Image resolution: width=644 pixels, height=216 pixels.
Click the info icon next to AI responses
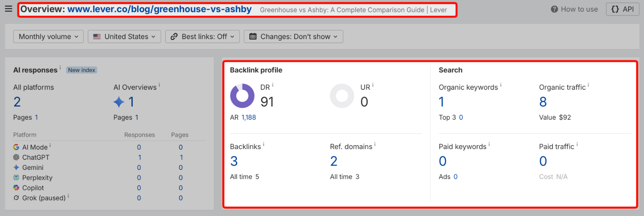pos(60,67)
